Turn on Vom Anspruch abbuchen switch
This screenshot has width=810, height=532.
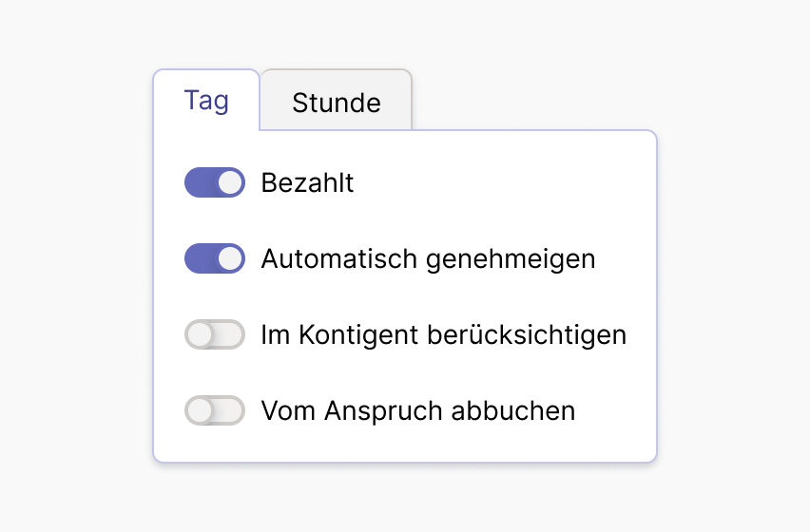pos(215,410)
